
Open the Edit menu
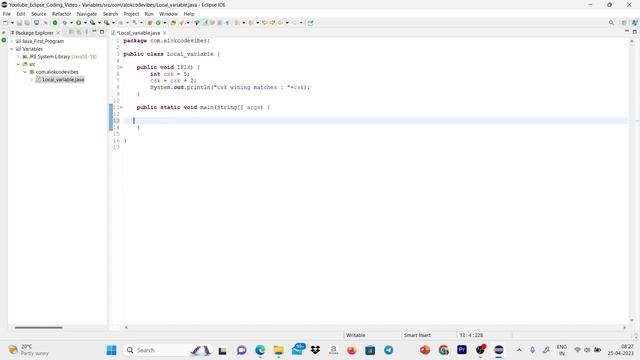point(21,14)
